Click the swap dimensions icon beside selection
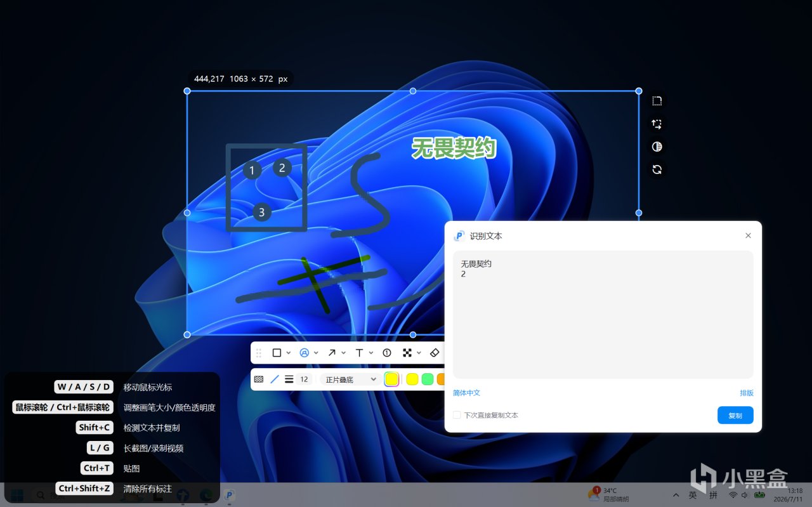812x507 pixels. [657, 124]
